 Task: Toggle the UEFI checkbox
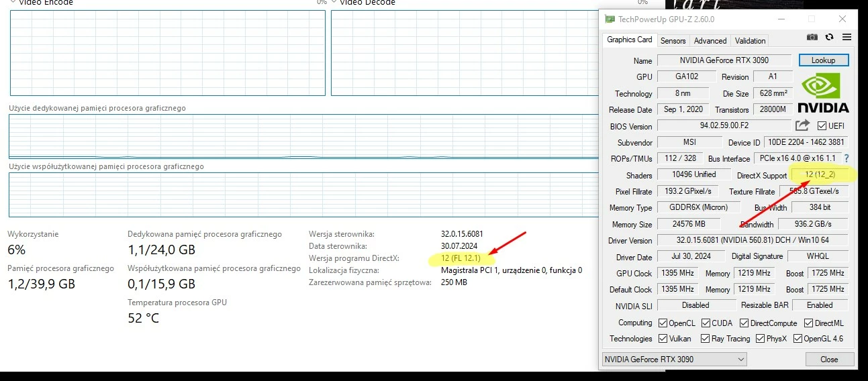(822, 125)
